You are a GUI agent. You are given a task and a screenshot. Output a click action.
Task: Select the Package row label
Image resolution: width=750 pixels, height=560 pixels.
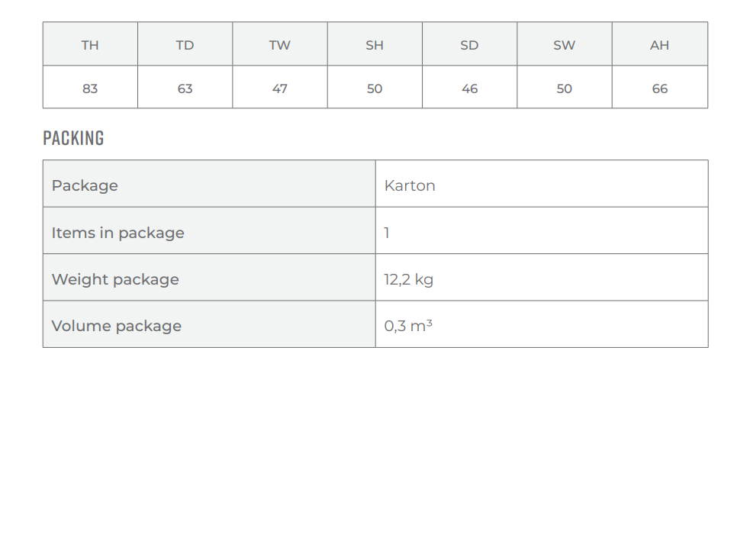tap(85, 185)
